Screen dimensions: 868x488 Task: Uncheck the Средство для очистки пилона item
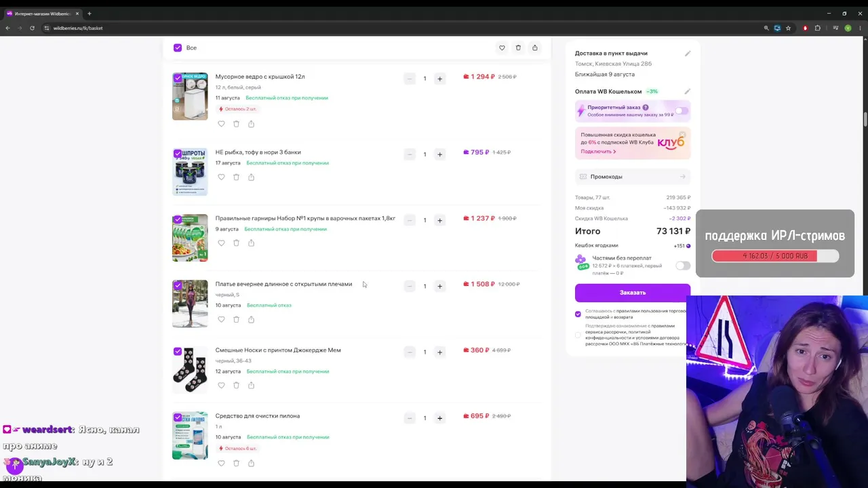click(x=178, y=417)
